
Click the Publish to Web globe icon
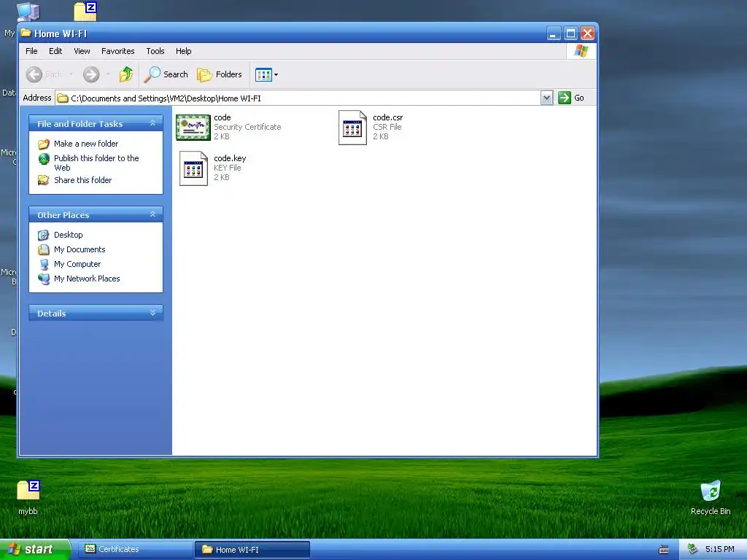(44, 159)
